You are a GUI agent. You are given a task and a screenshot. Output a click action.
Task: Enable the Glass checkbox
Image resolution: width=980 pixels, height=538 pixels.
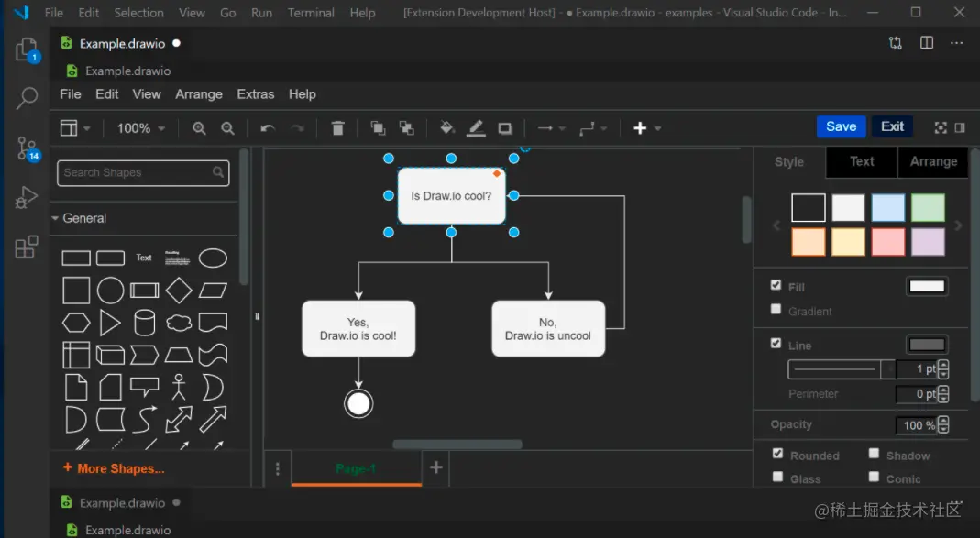click(777, 477)
